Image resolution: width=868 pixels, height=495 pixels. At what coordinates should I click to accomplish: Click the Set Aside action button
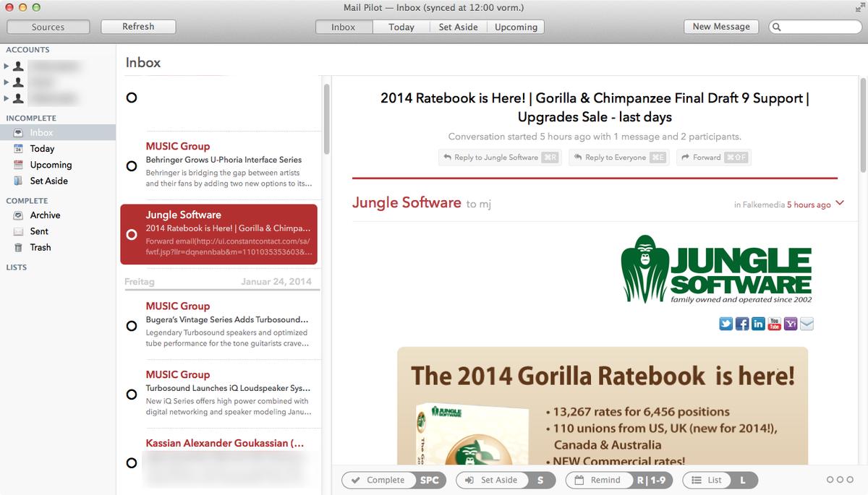505,480
